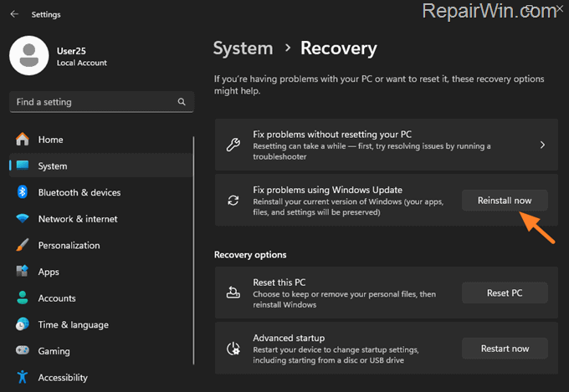Click the Apps icon in sidebar
This screenshot has width=569, height=392.
22,272
